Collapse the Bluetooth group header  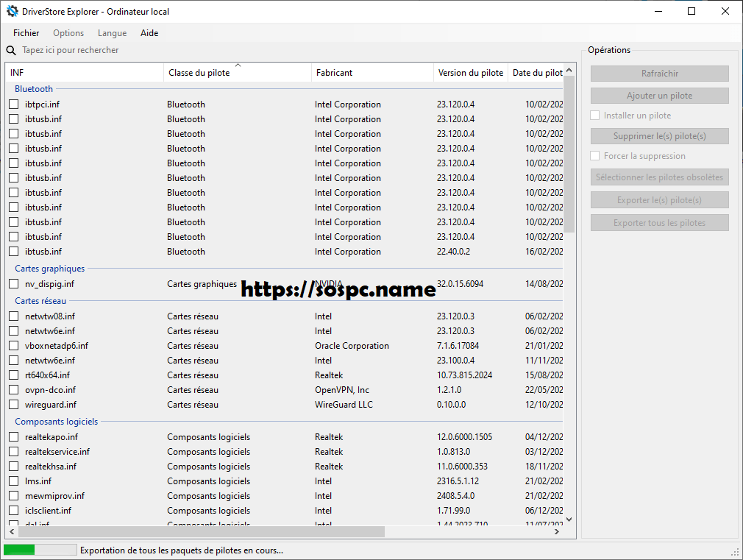(x=34, y=89)
